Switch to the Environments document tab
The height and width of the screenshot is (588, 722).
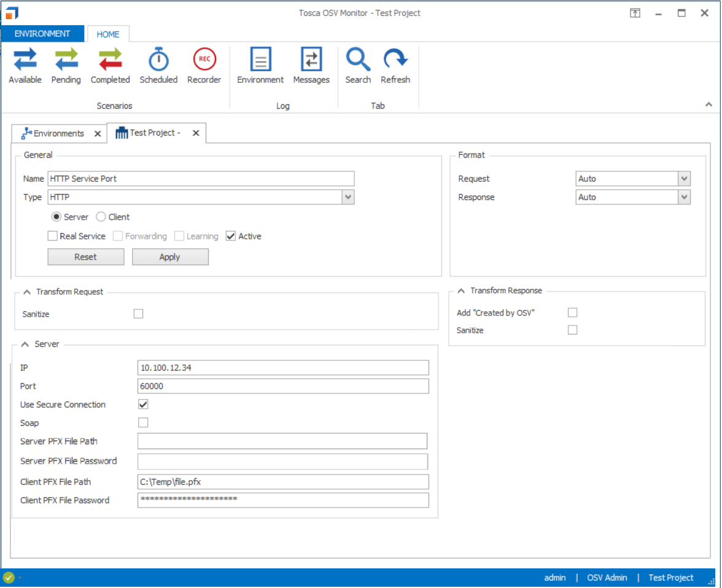tap(58, 134)
